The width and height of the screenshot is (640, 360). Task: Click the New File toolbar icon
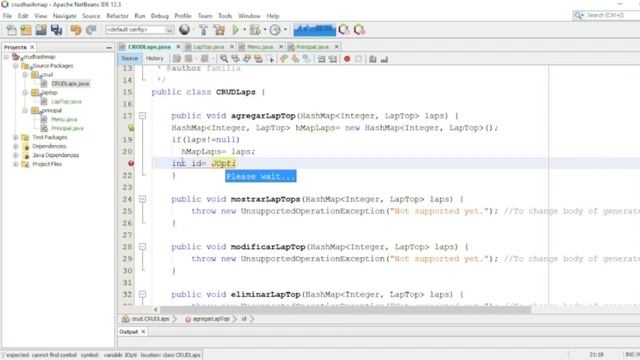[11, 30]
